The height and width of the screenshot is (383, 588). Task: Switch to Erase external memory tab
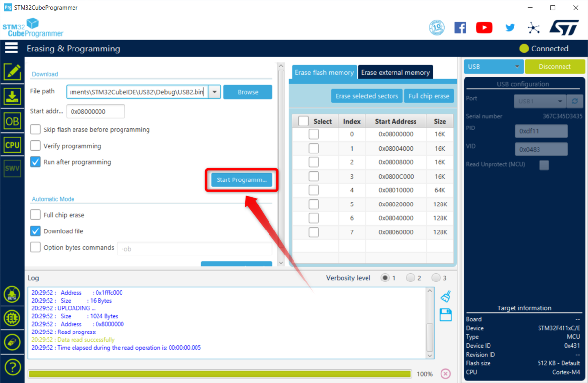[x=395, y=72]
